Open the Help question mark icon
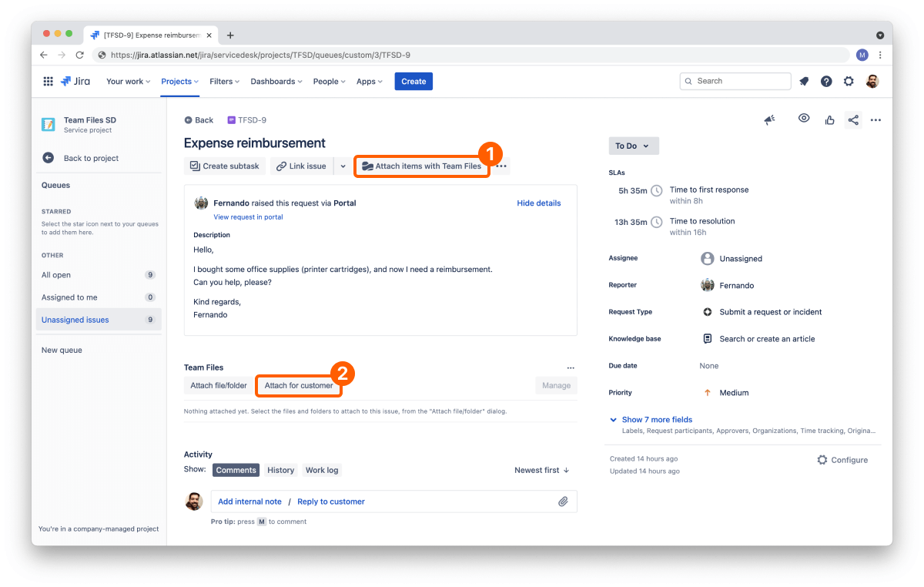This screenshot has height=587, width=924. tap(826, 82)
